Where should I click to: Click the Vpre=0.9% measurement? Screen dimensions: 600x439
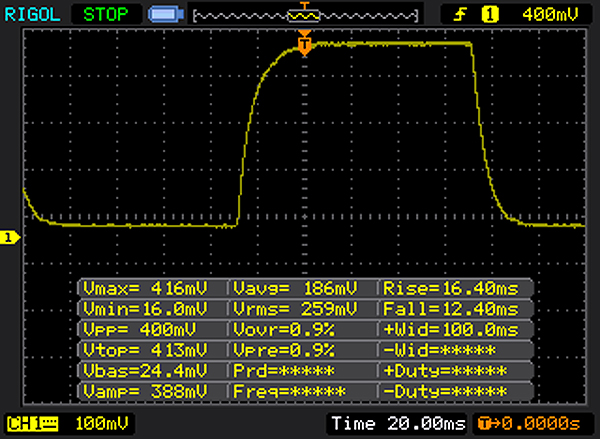(284, 350)
